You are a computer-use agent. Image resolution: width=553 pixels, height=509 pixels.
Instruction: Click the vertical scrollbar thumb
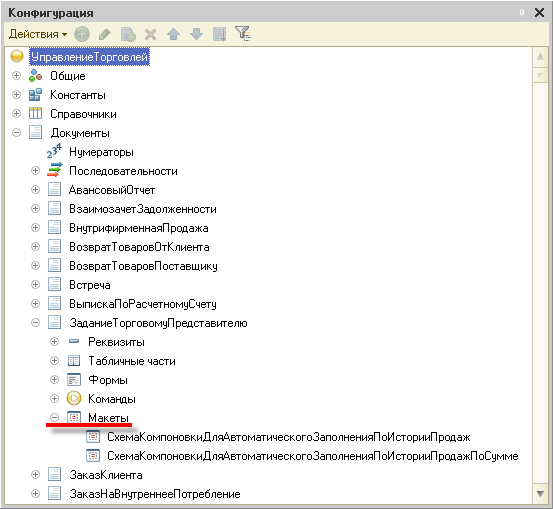pos(540,75)
